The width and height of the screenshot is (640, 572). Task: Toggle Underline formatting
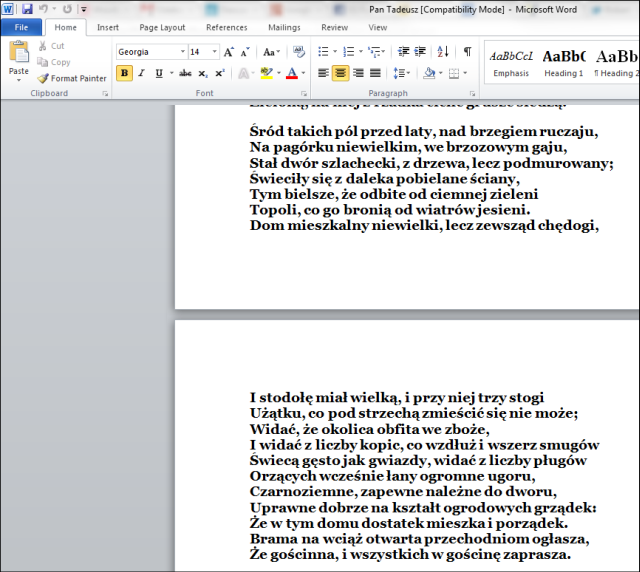158,73
